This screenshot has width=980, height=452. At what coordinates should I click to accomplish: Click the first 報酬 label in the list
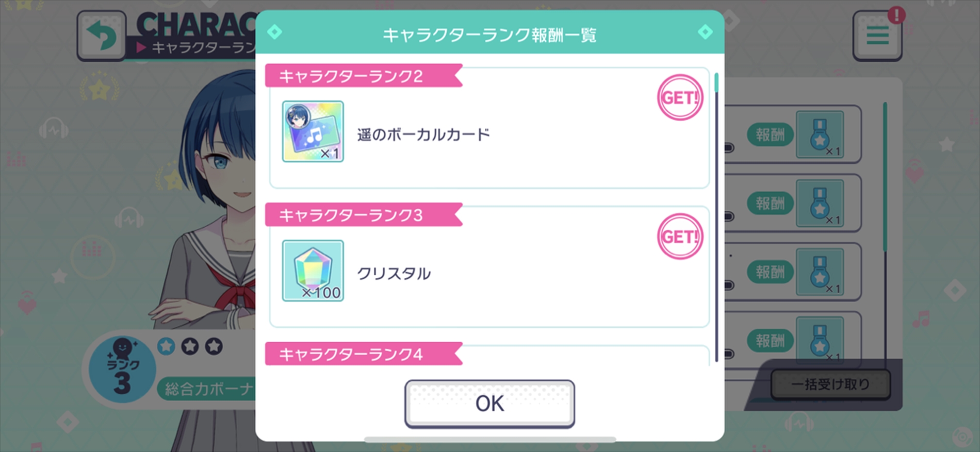pyautogui.click(x=770, y=135)
